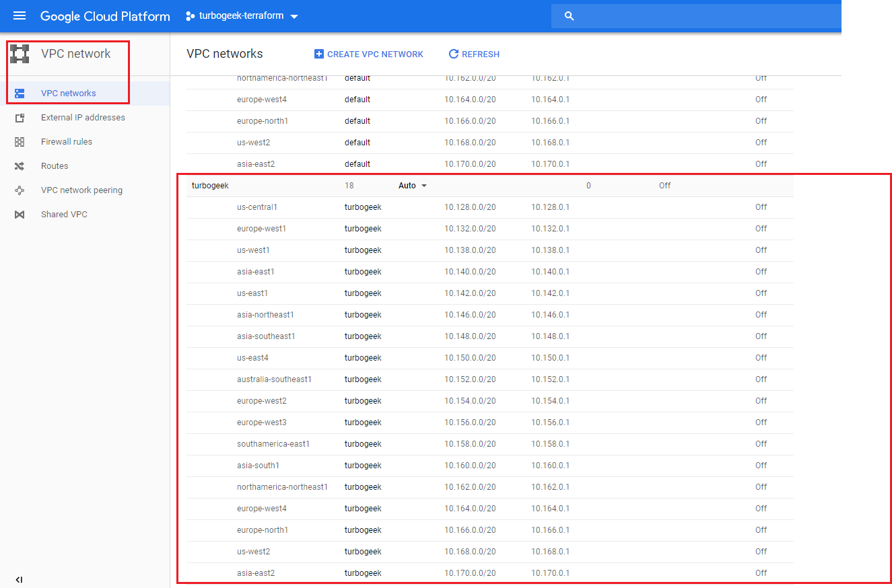The width and height of the screenshot is (892, 588).
Task: Click the europe-west1 turbogeek subnet row
Action: [x=489, y=229]
